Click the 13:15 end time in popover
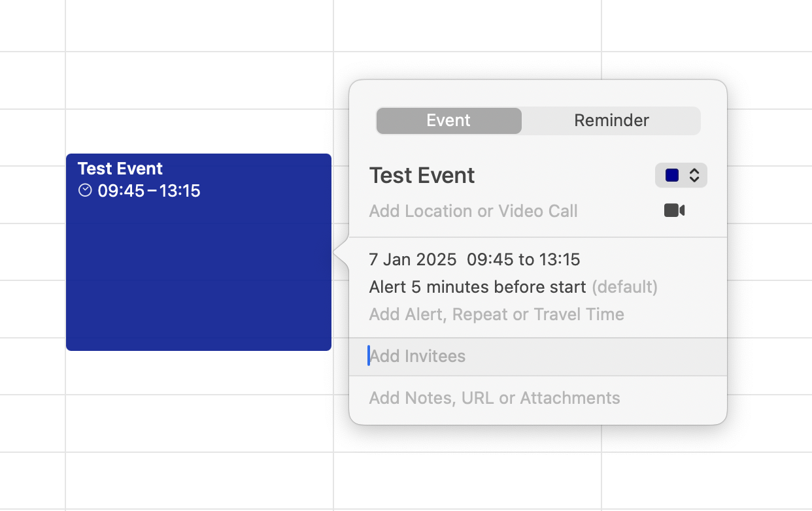The height and width of the screenshot is (511, 812). tap(560, 259)
